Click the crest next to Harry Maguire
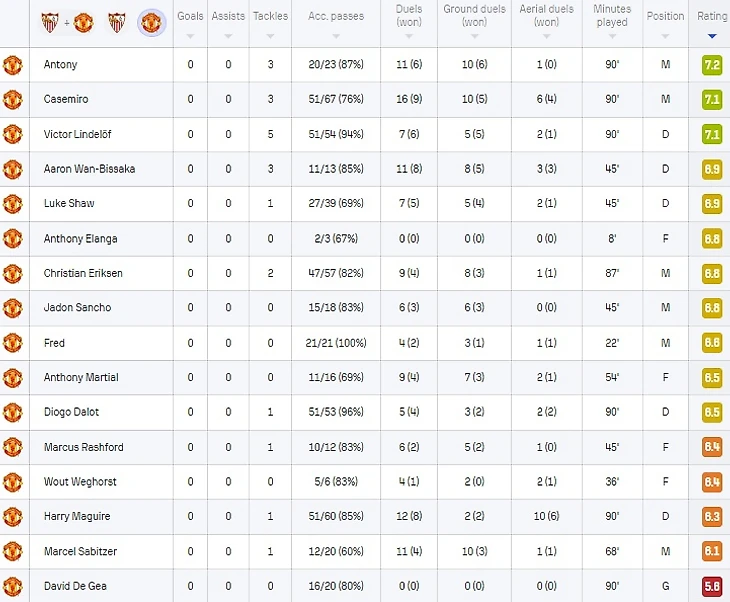730x602 pixels. (13, 516)
